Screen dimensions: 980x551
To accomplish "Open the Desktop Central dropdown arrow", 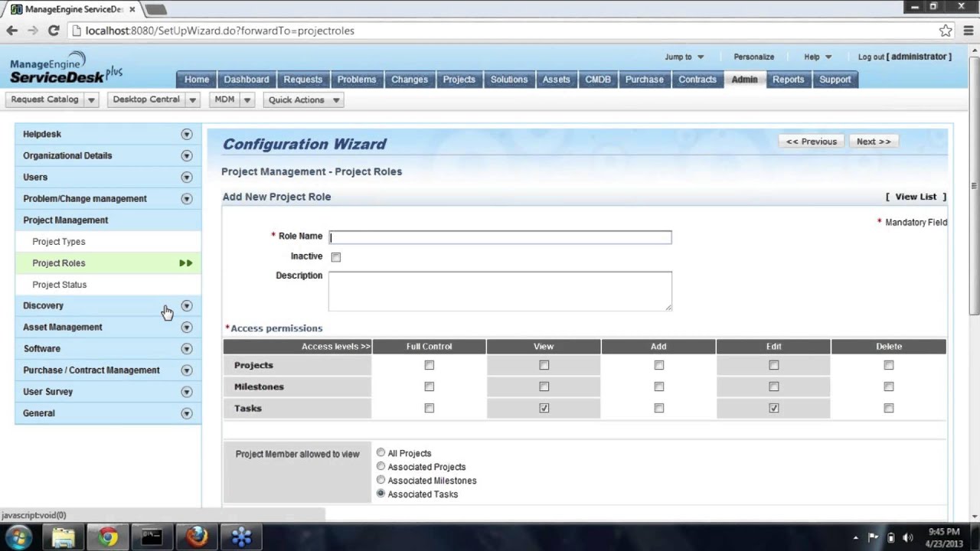I will click(193, 99).
